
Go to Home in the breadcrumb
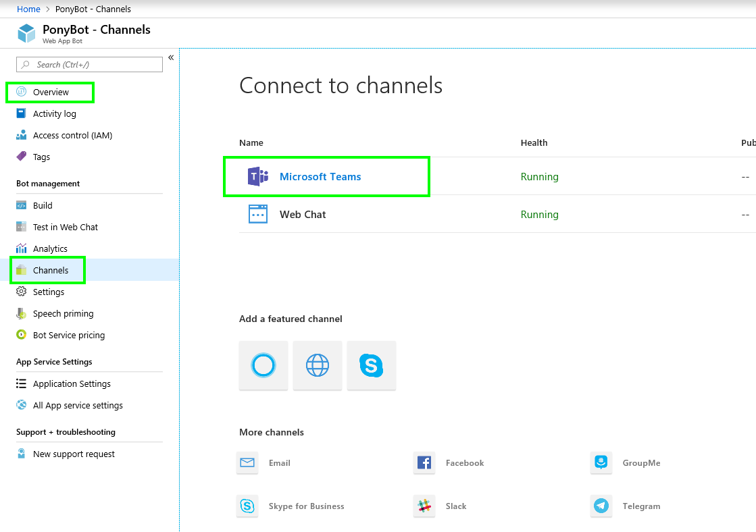(28, 9)
